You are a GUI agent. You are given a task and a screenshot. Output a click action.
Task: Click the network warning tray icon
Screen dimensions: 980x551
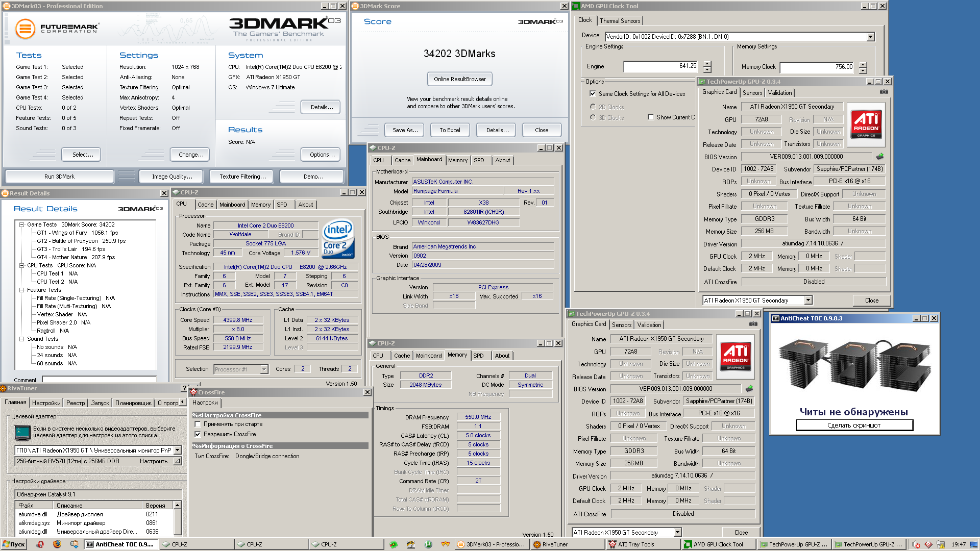point(940,545)
